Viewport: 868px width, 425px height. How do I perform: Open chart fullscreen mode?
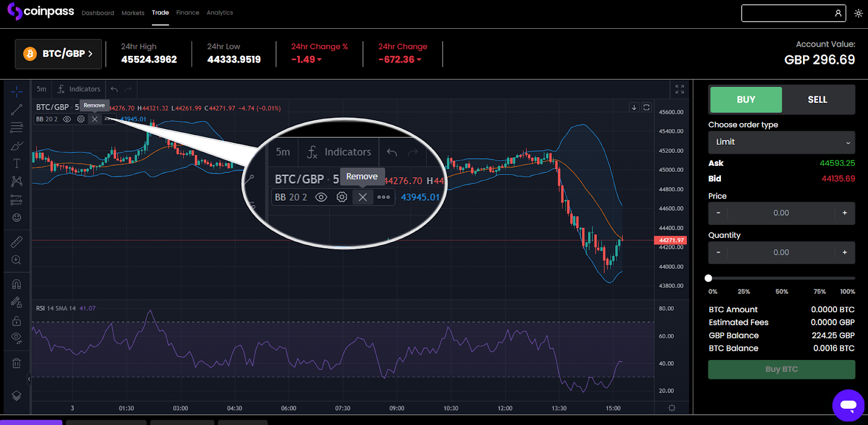coord(679,89)
